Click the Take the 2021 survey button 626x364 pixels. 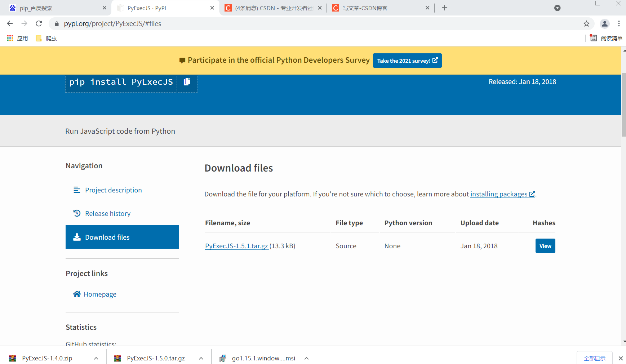407,60
